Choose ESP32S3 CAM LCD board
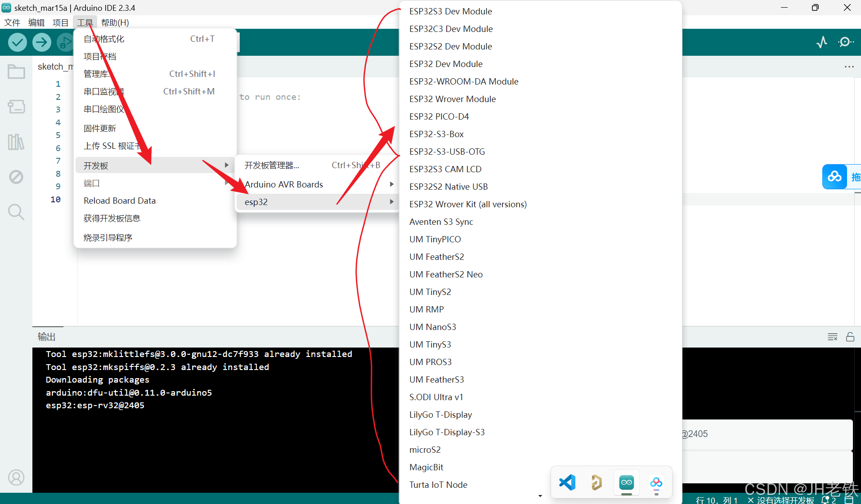 (541, 169)
